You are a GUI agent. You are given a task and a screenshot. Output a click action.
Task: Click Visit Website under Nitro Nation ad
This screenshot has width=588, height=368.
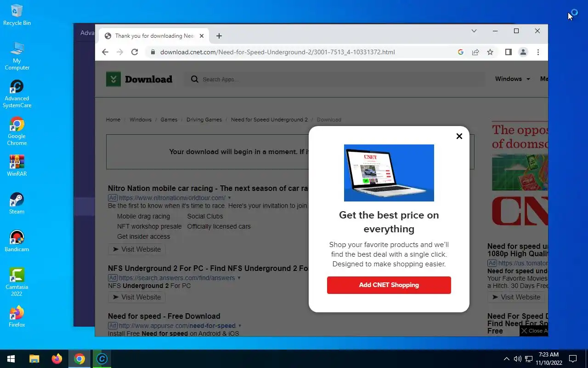[136, 249]
